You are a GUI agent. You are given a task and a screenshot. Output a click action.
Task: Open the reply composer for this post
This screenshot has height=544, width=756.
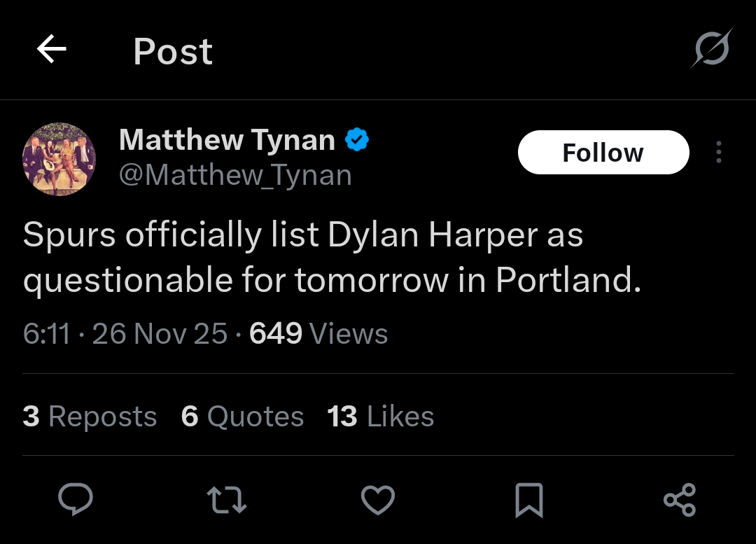click(76, 500)
